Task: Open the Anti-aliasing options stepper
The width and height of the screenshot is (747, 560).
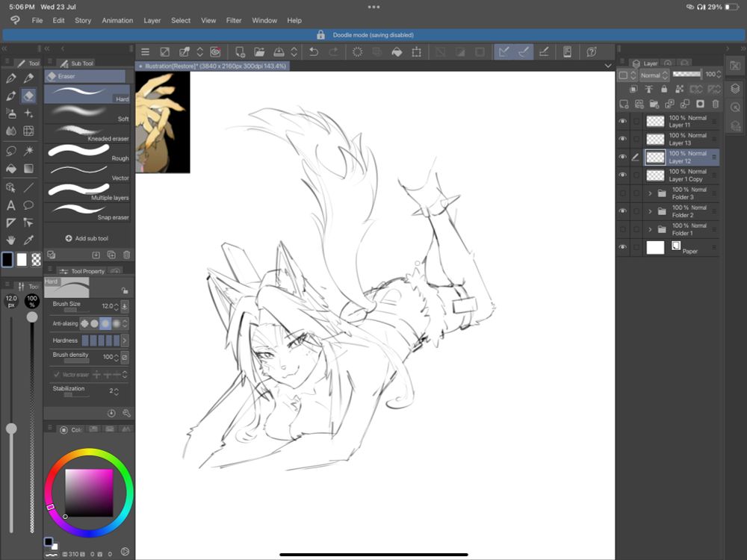Action: coord(125,324)
